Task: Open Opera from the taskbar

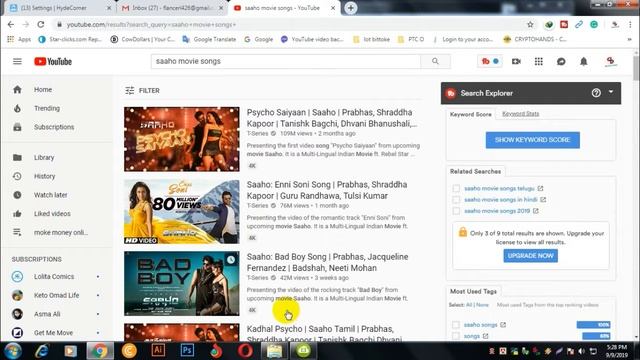Action: (x=245, y=351)
